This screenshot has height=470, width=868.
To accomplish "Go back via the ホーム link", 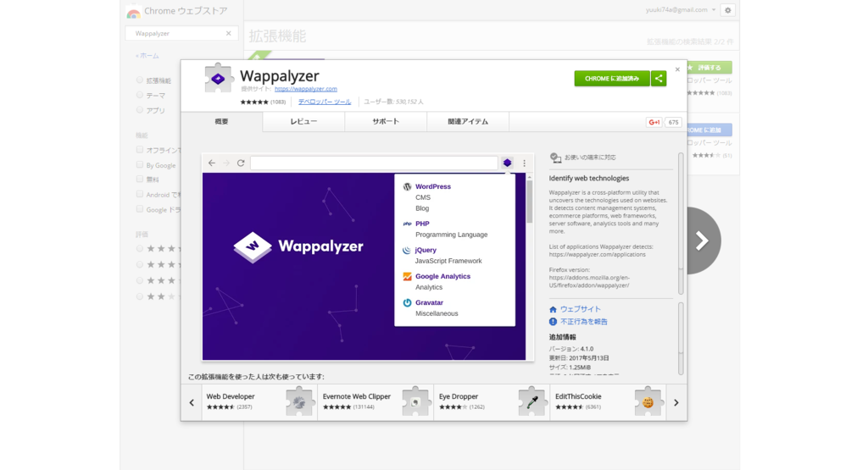I will [x=147, y=56].
